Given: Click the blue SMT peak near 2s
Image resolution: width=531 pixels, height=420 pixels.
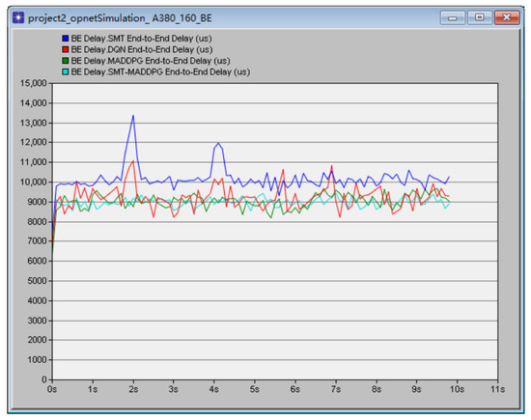Looking at the screenshot, I should 133,116.
